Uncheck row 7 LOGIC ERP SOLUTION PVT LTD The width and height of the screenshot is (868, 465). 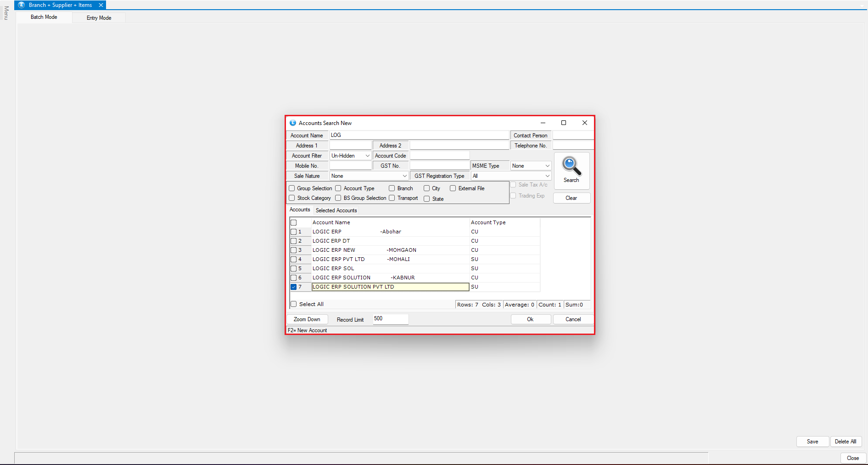pos(294,287)
